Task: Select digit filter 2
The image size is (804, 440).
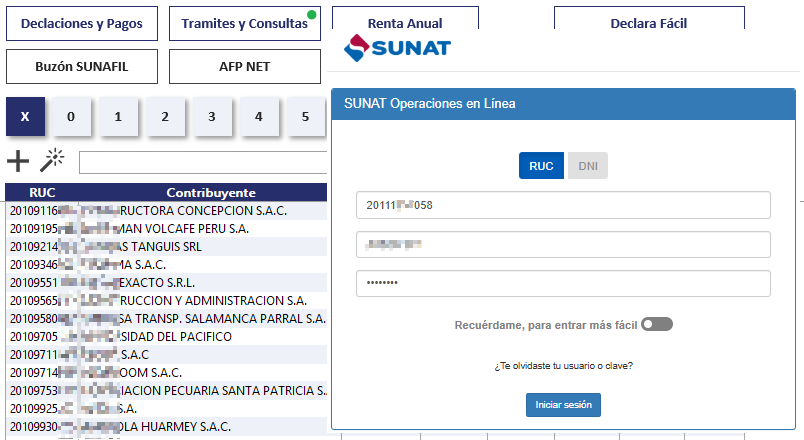Action: (x=165, y=116)
